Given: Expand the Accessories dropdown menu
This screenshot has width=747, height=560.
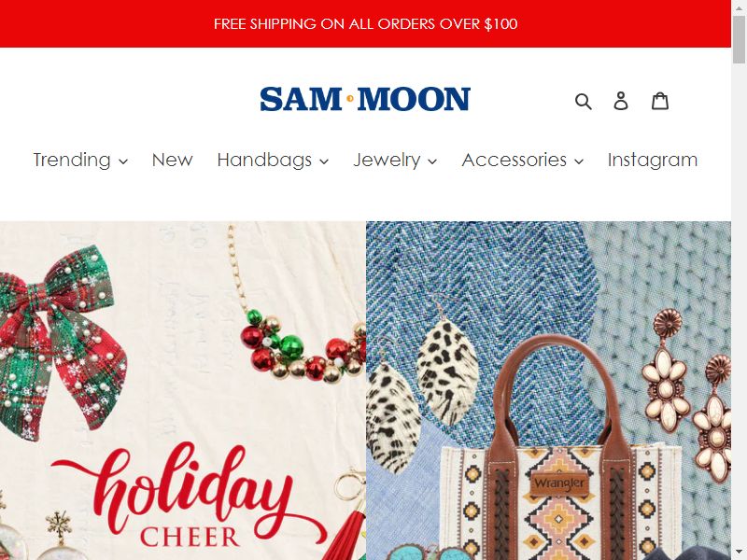Looking at the screenshot, I should [x=523, y=160].
